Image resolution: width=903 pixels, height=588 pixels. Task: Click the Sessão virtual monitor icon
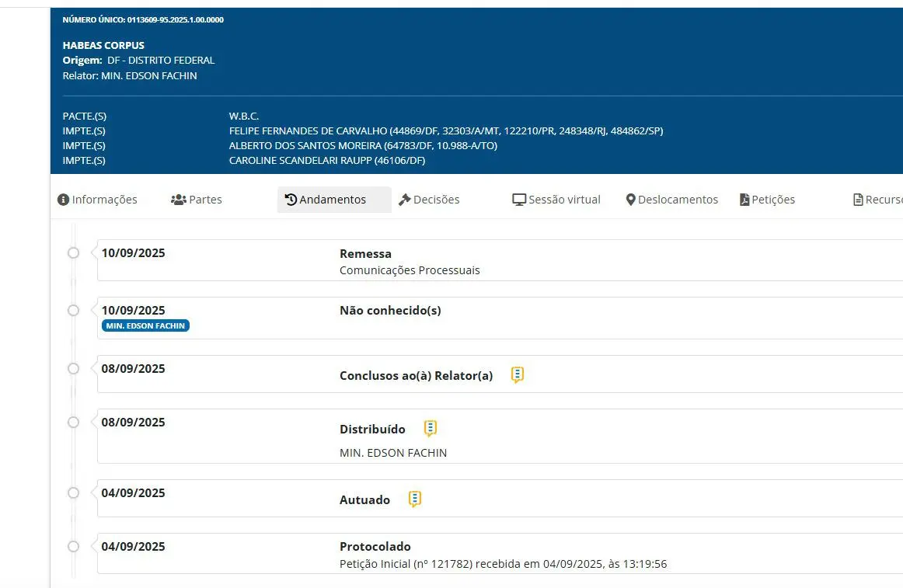click(519, 200)
